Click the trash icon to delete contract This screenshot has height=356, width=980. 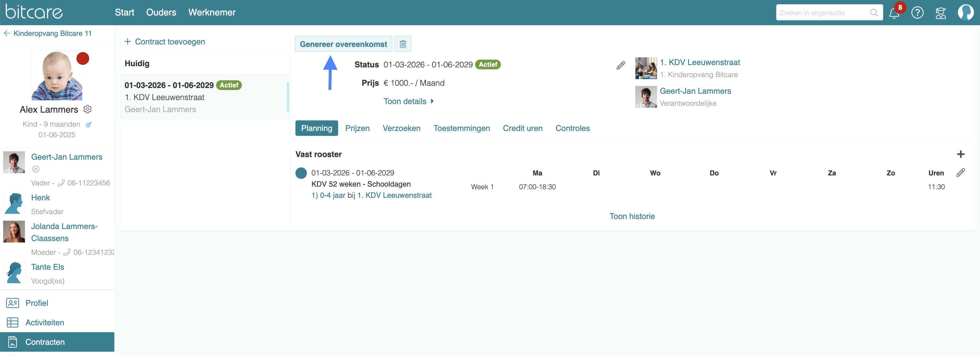(x=403, y=44)
